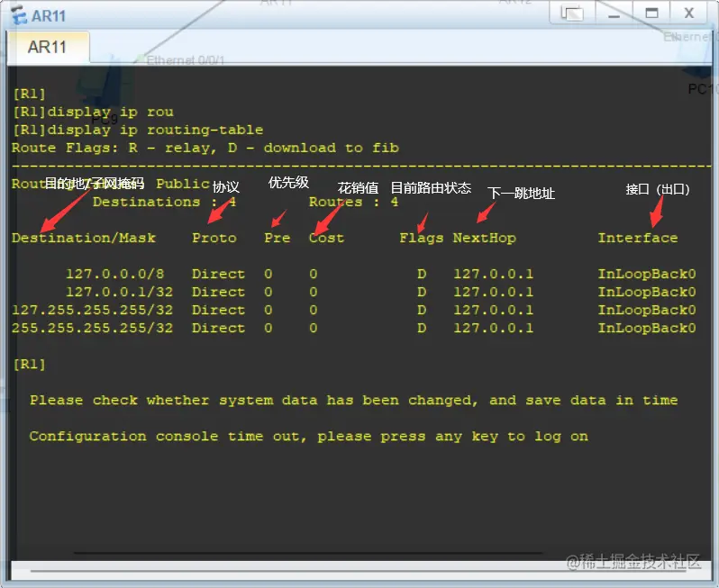The height and width of the screenshot is (588, 719).
Task: Click the 'Destinations : 4' summary text
Action: (x=165, y=202)
